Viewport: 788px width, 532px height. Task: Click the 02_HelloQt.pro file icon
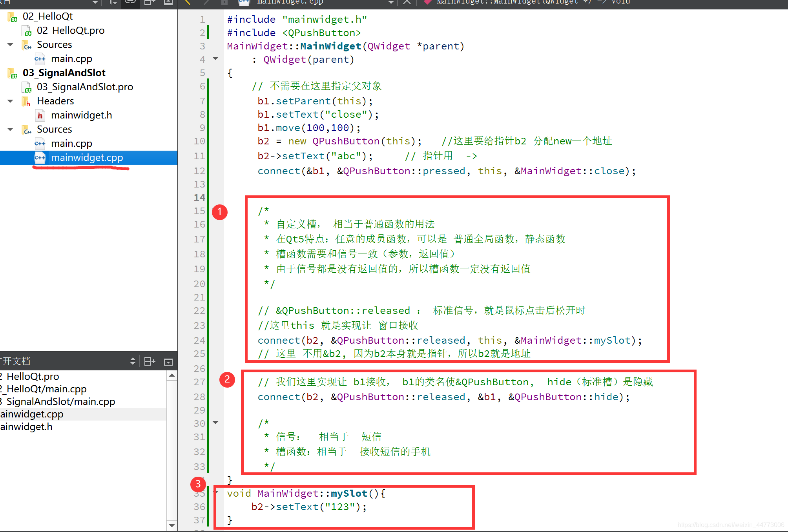click(x=27, y=31)
